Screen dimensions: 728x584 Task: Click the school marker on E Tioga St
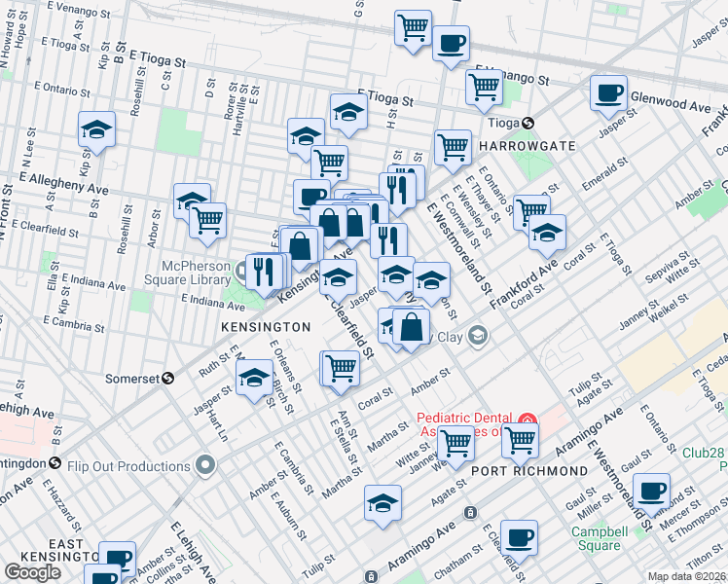[x=348, y=112]
